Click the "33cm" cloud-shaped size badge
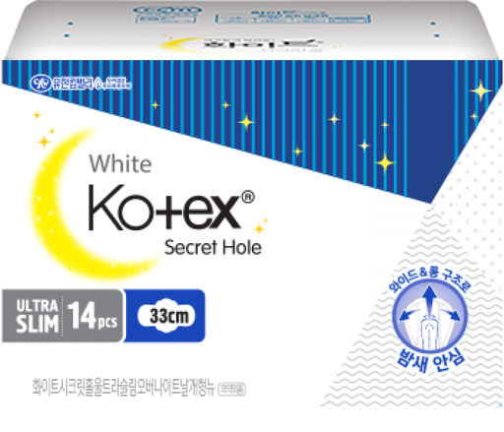 click(x=166, y=316)
